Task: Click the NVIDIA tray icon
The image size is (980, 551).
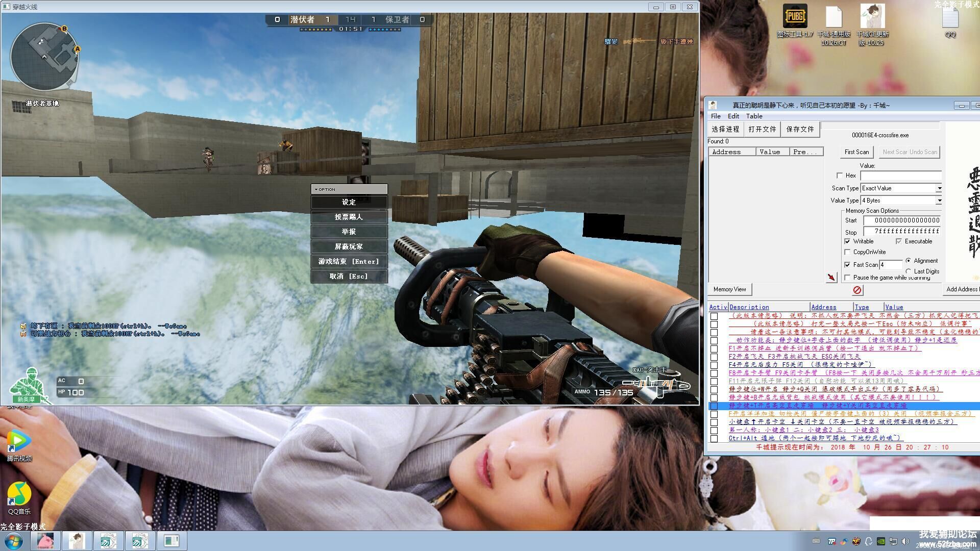Action: click(x=880, y=541)
